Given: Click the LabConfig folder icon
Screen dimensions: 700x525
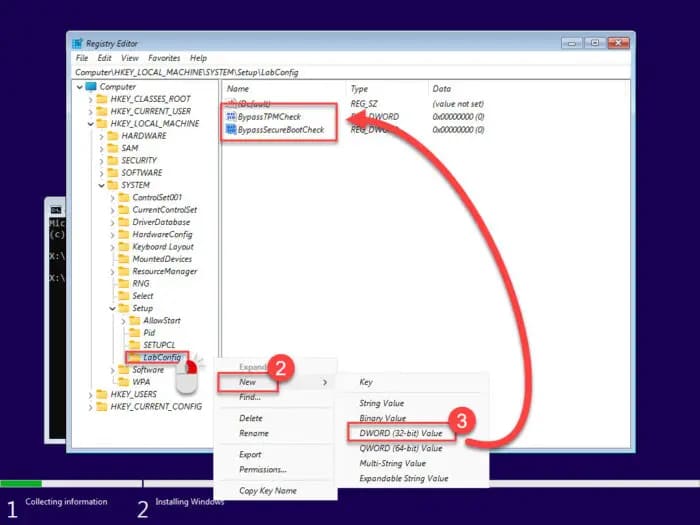Looking at the screenshot, I should click(135, 357).
